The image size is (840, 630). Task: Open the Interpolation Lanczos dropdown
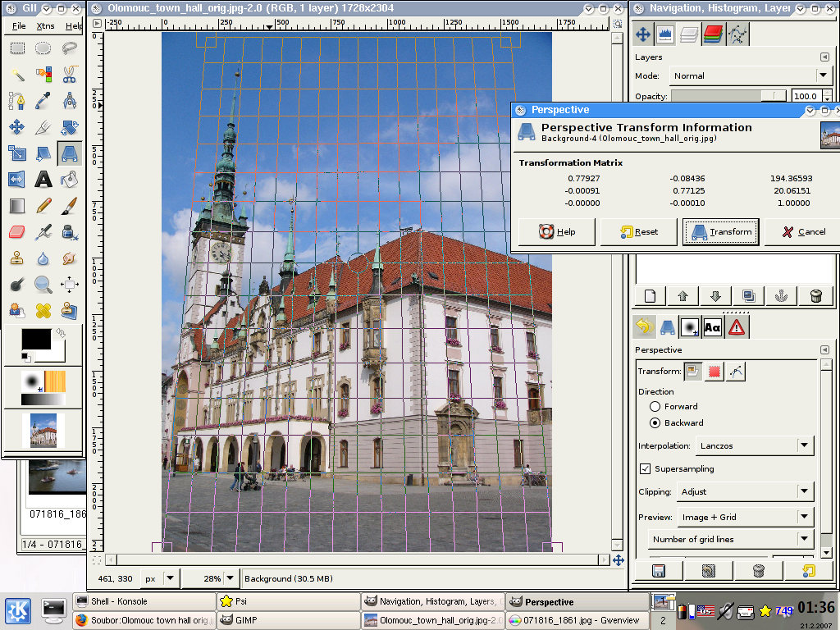[x=754, y=445]
